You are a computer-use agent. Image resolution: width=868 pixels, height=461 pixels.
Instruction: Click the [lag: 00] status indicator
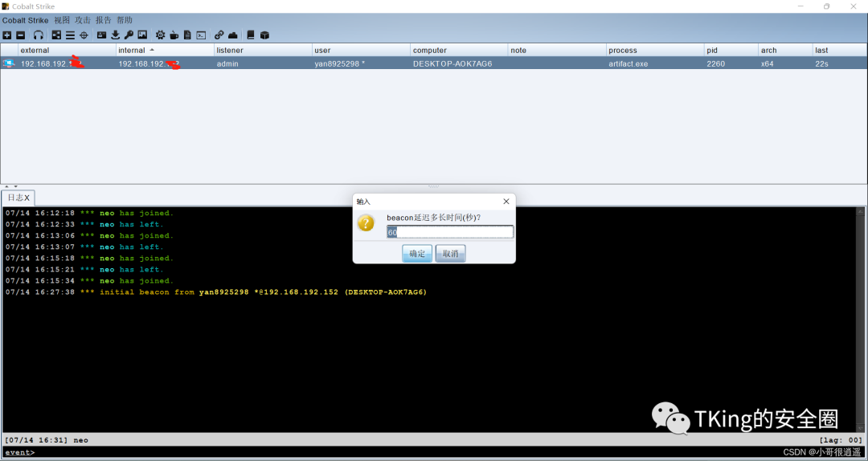pyautogui.click(x=841, y=440)
